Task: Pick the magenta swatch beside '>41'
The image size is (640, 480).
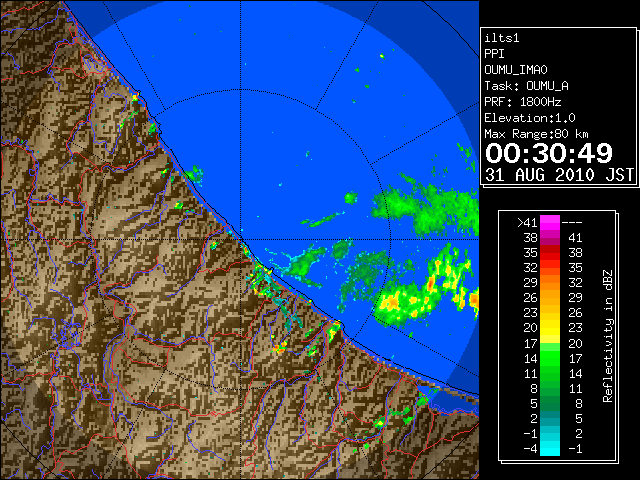Action: point(550,223)
